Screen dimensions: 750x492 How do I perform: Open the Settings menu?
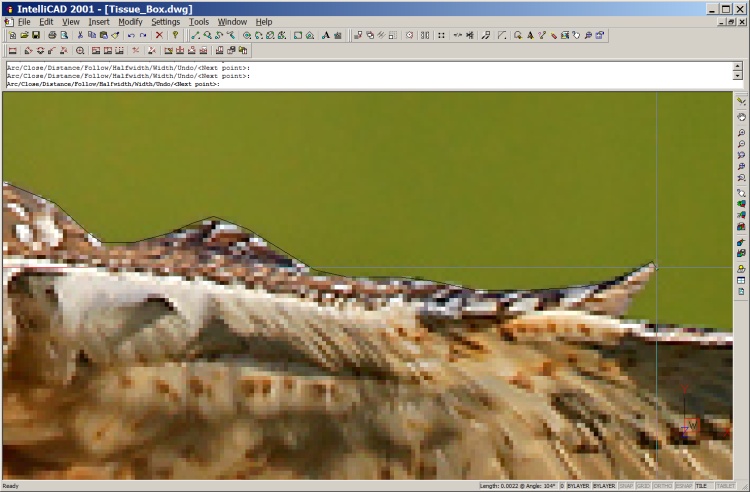[x=165, y=21]
